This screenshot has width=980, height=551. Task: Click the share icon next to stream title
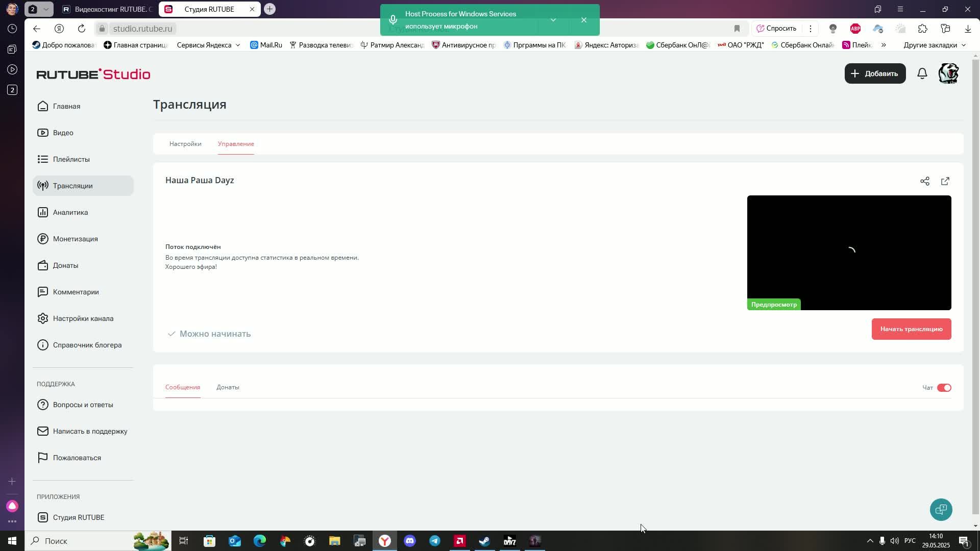pyautogui.click(x=924, y=181)
